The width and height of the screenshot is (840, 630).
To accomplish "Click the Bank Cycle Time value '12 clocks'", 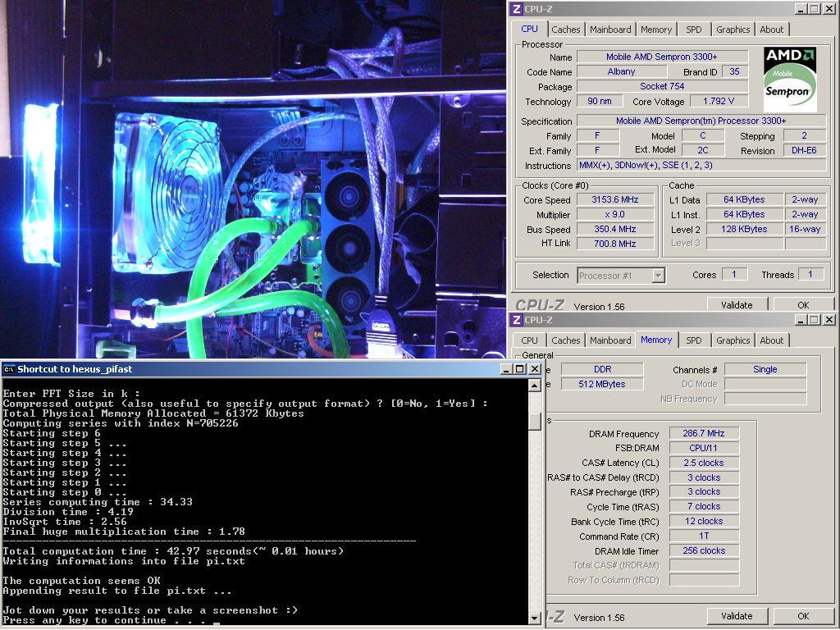I will (704, 521).
